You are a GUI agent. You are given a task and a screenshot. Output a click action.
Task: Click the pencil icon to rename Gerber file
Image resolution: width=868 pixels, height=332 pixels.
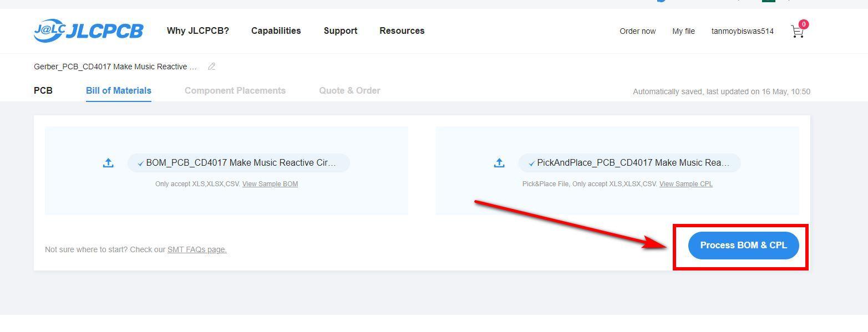pos(211,67)
